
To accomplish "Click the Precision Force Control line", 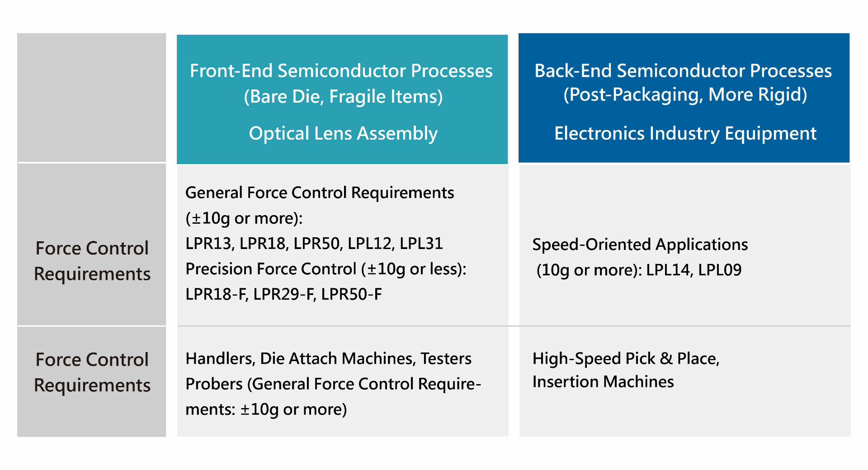I will coord(326,269).
